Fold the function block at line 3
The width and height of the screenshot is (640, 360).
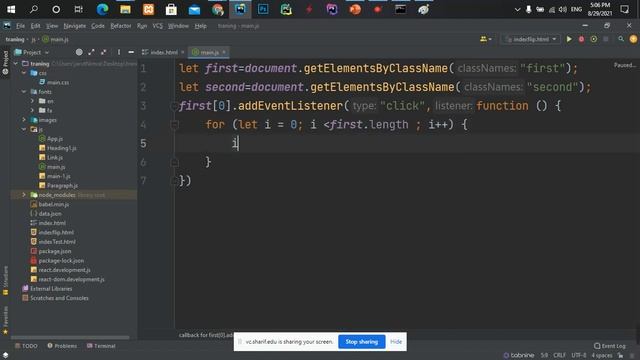point(174,106)
